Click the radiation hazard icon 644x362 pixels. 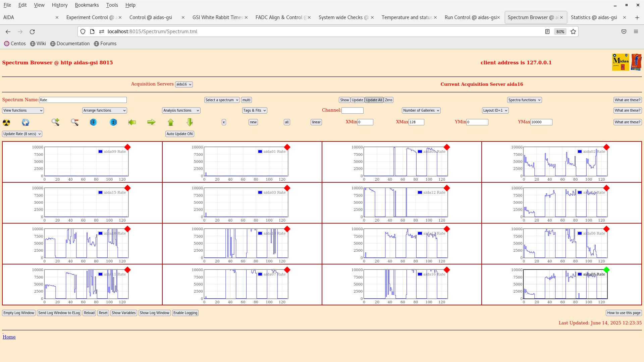pos(6,122)
